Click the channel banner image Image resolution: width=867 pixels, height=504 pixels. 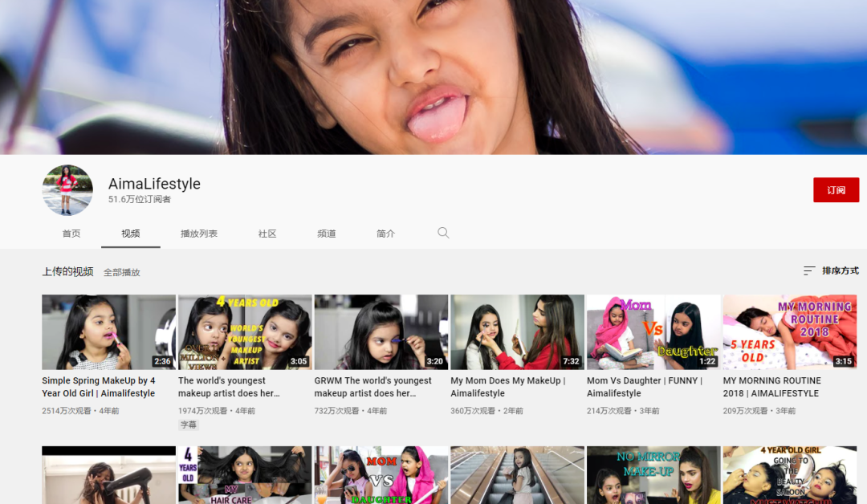[433, 77]
